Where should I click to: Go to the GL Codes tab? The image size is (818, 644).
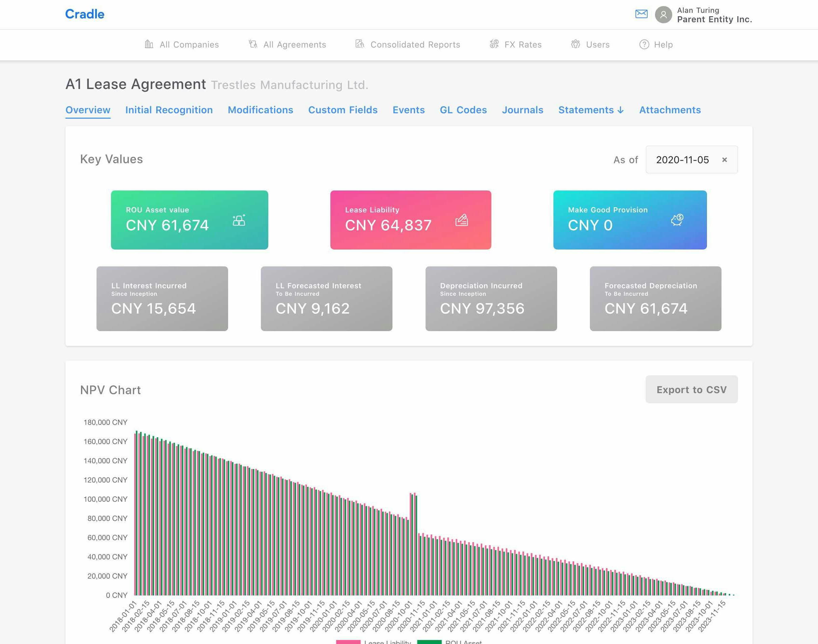tap(463, 110)
